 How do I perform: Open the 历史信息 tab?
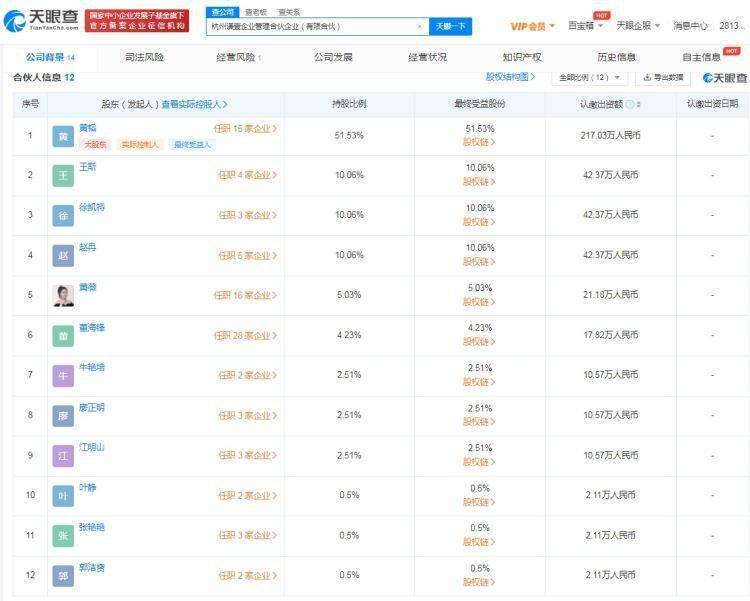click(x=616, y=57)
